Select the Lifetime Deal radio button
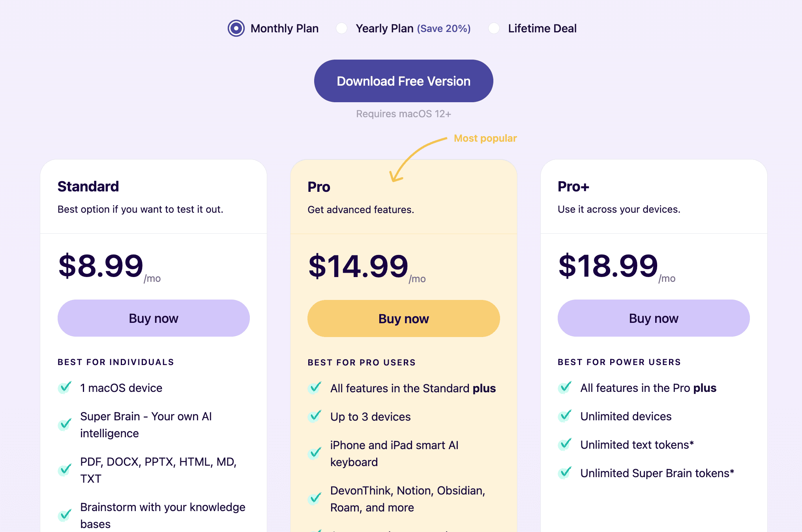 494,28
